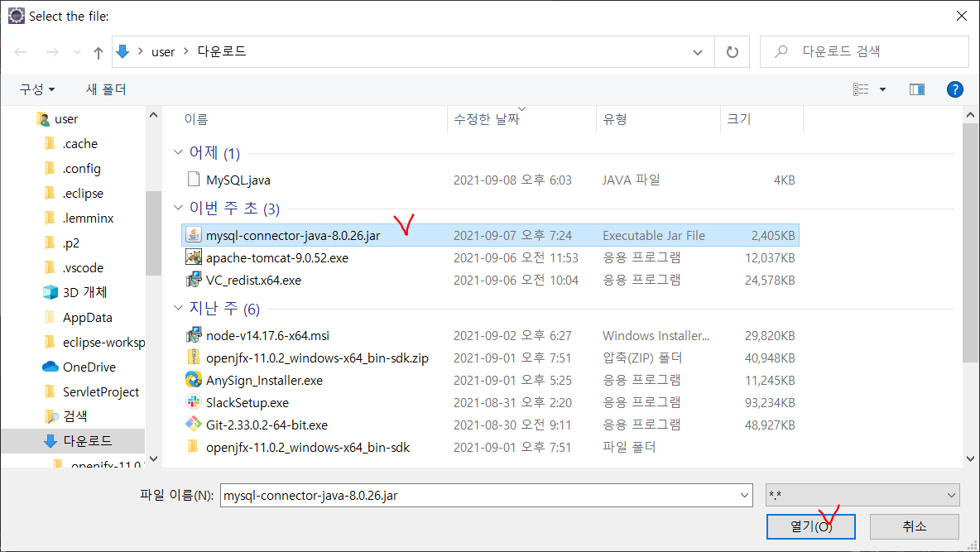Close the Select the file dialog

point(961,16)
